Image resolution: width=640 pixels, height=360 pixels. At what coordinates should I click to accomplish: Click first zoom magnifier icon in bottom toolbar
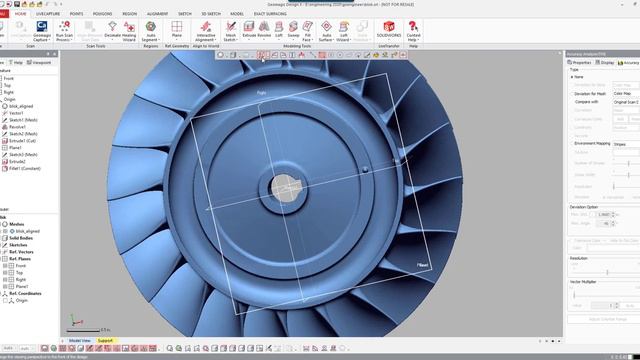tap(170, 348)
